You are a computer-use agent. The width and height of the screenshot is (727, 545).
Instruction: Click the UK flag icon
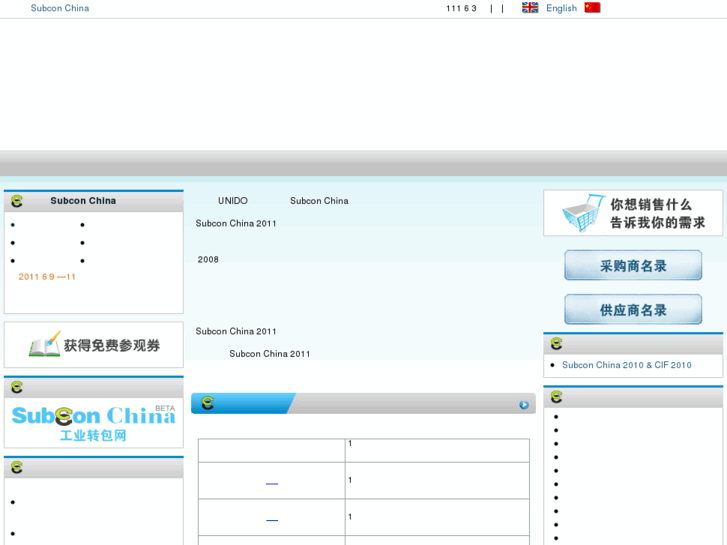coord(530,7)
